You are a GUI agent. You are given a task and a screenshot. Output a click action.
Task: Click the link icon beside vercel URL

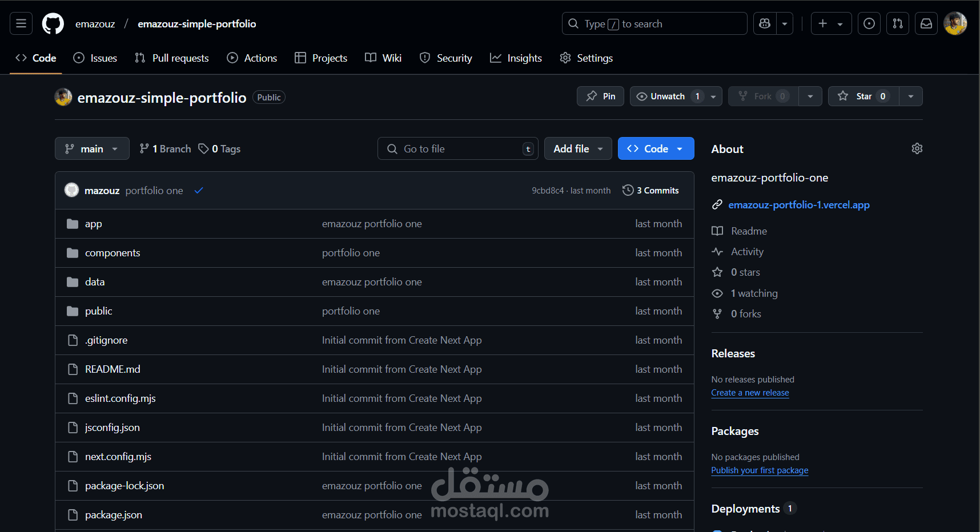click(x=717, y=205)
